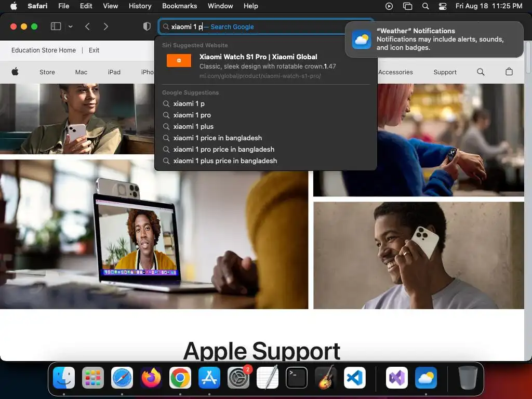Click the photo of man on phone call
The image size is (532, 399).
click(419, 255)
